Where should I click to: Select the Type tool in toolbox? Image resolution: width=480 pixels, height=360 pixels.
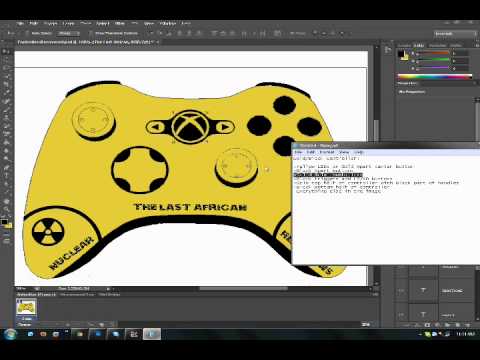coord(6,175)
